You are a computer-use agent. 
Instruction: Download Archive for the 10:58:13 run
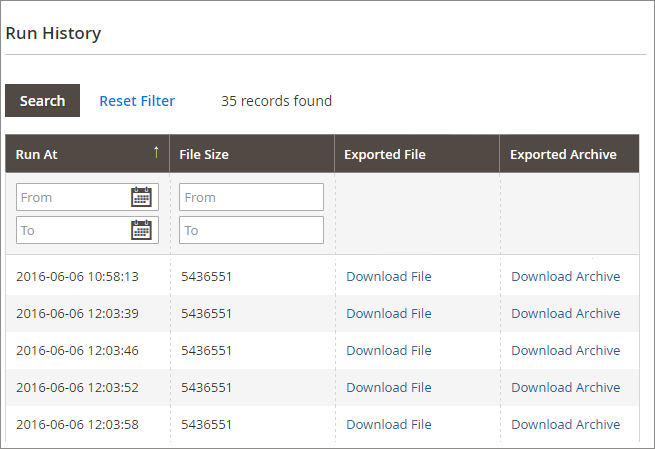(565, 276)
